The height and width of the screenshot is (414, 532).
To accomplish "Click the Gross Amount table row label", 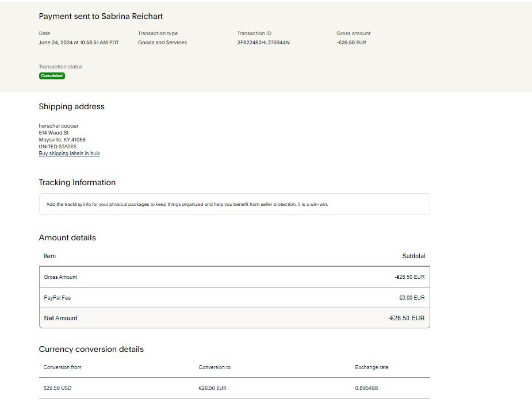I will point(60,277).
